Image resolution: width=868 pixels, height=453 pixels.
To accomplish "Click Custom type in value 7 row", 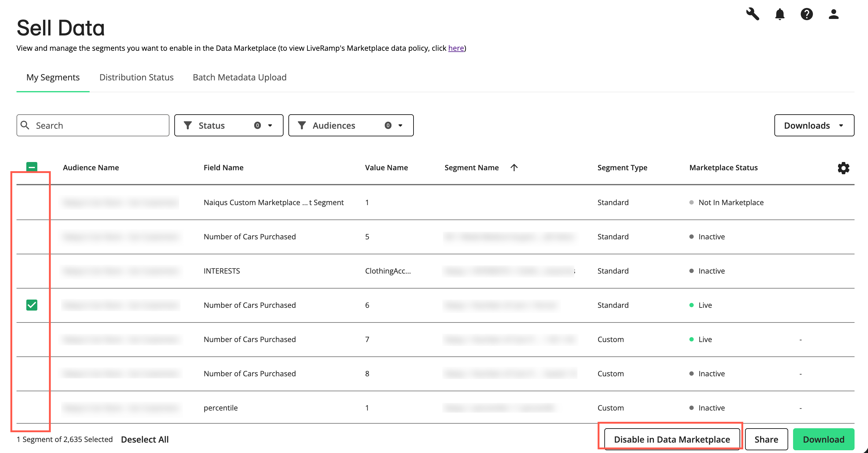I will (x=610, y=339).
